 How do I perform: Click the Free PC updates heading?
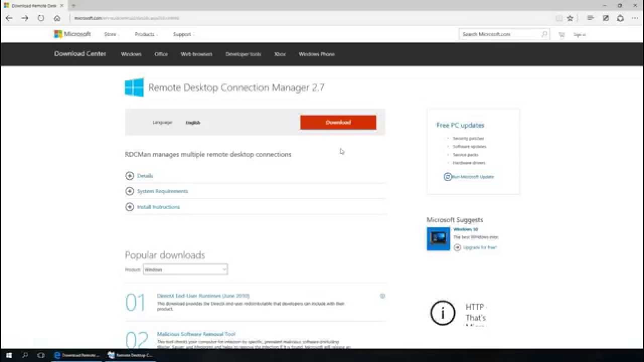point(460,125)
